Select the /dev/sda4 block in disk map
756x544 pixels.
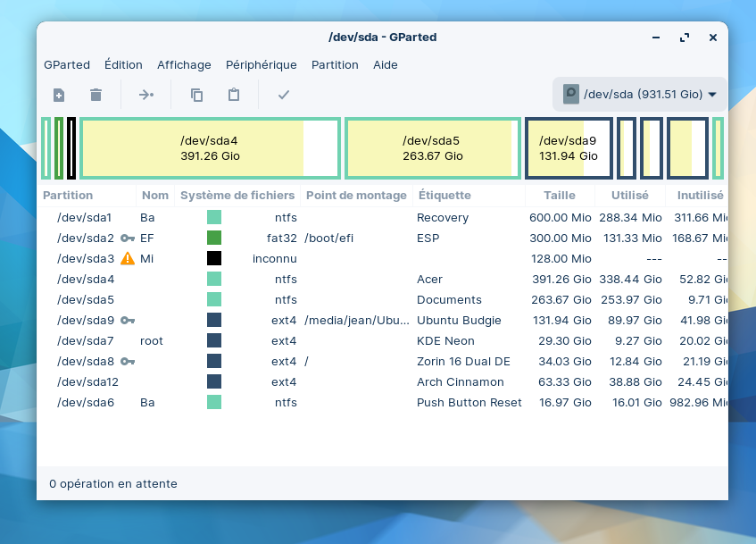coord(210,148)
